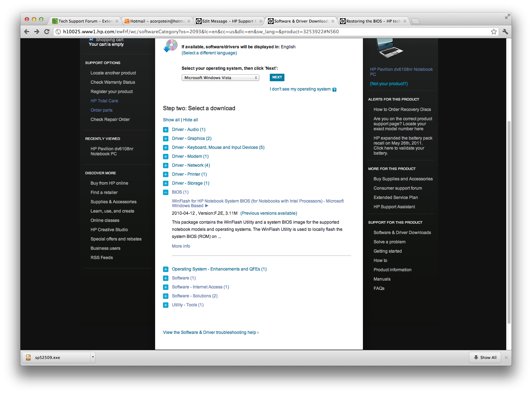The height and width of the screenshot is (394, 532).
Task: Close the Tech Support Forum tab
Action: click(117, 21)
